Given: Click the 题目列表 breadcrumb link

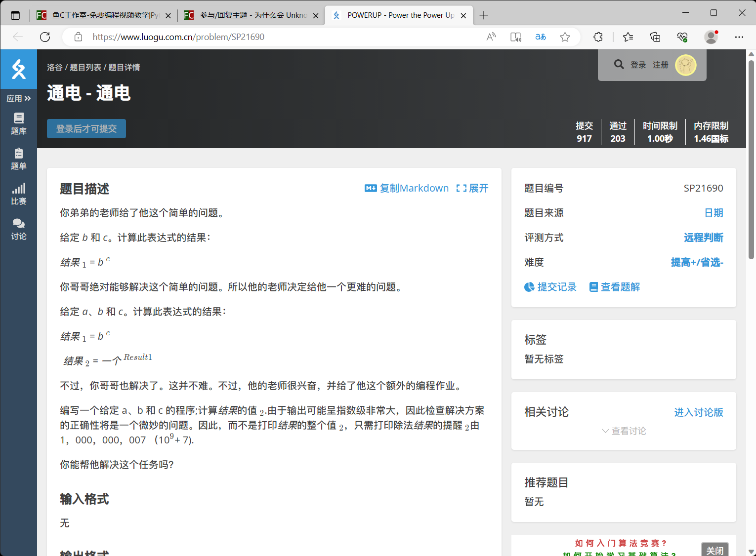Looking at the screenshot, I should pos(85,67).
